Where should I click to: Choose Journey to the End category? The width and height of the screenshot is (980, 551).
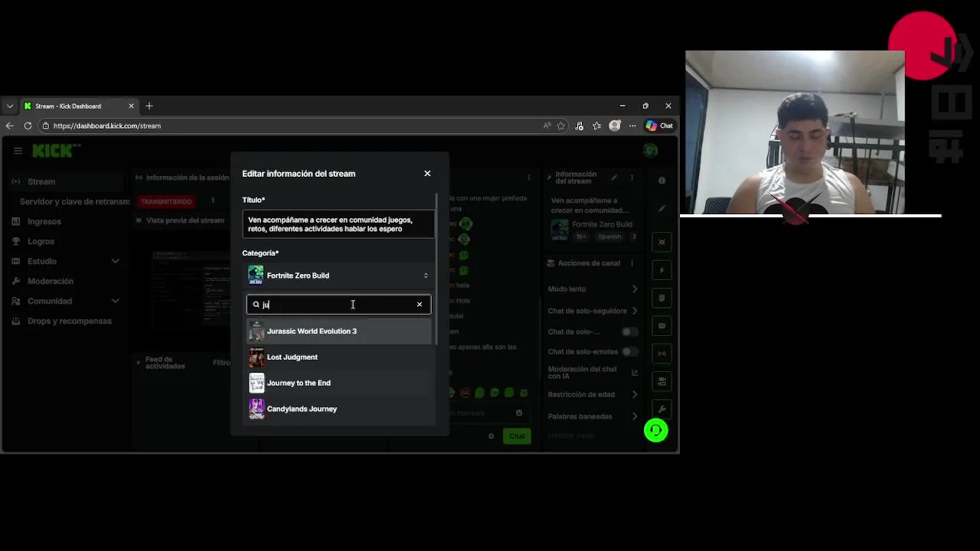coord(338,383)
